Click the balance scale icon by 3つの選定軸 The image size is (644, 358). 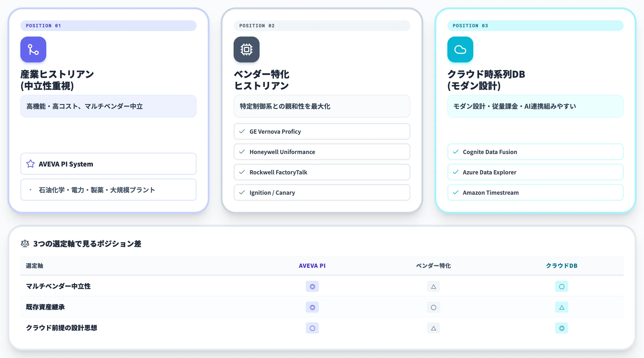coord(25,243)
